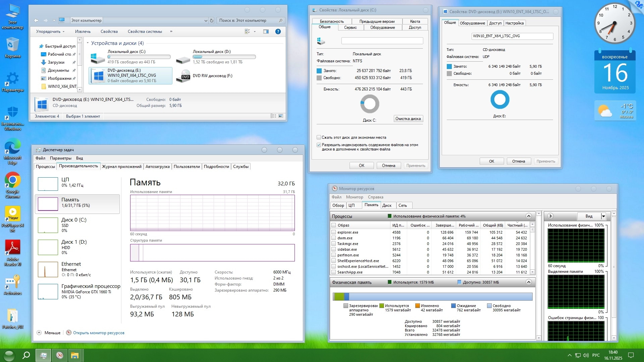The image size is (644, 362).
Task: Click the search icon on the taskbar
Action: [26, 355]
